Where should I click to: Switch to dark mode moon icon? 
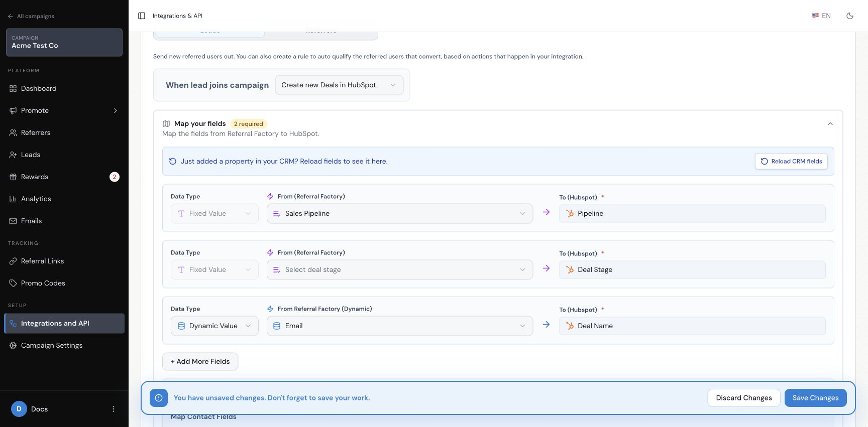(x=850, y=16)
